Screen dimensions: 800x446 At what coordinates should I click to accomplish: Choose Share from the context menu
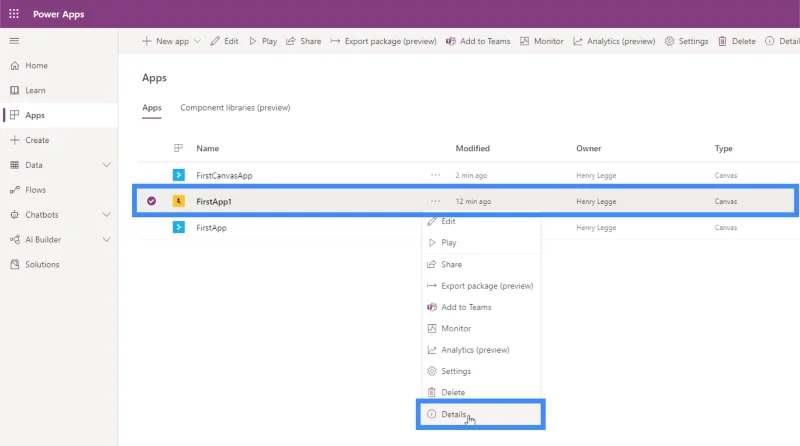[481, 264]
